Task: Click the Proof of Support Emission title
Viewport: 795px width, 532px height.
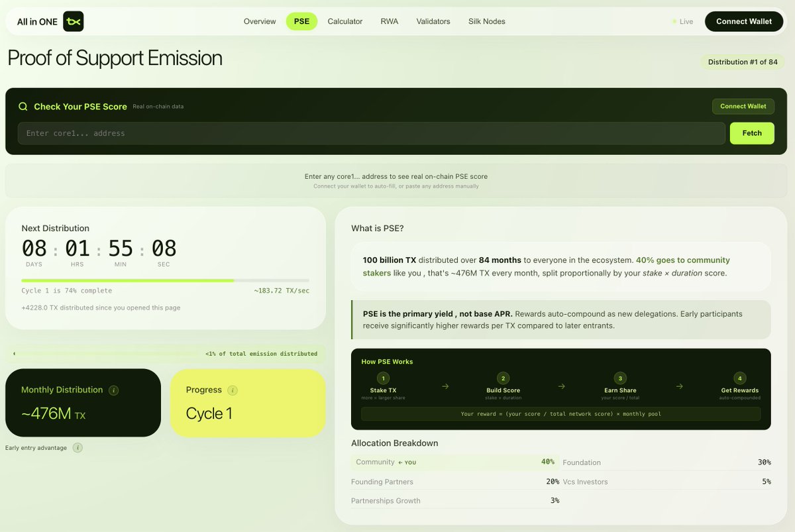Action: tap(115, 58)
